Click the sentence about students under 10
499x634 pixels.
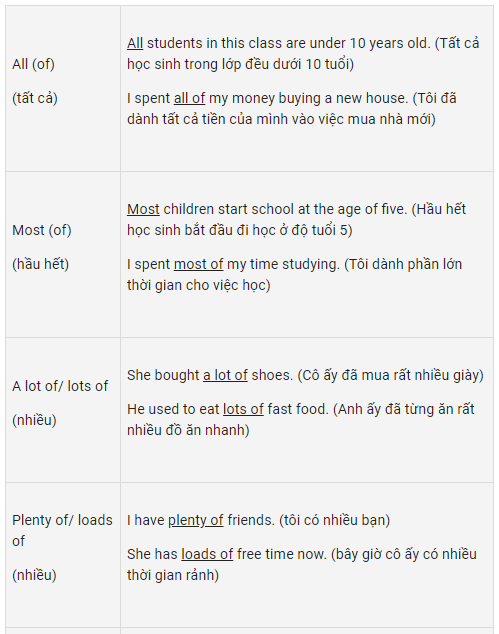click(x=279, y=43)
